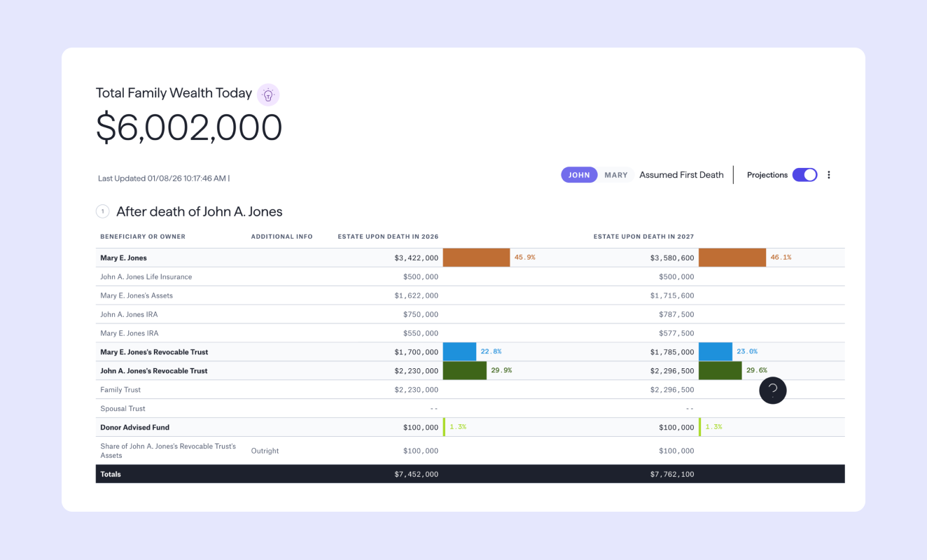Viewport: 927px width, 560px height.
Task: Select MARY as assumed first death
Action: point(616,175)
